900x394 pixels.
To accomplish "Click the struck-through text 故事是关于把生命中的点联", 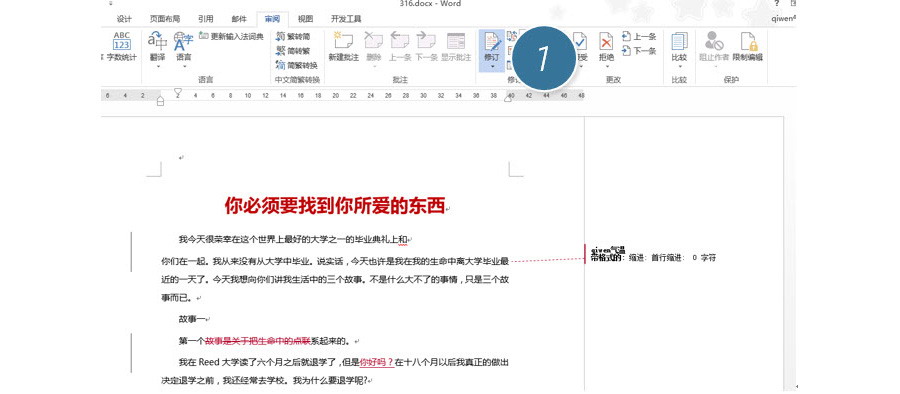I will tap(258, 341).
